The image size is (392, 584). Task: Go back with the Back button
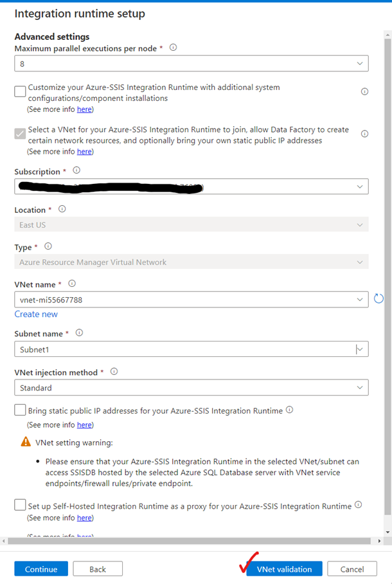[98, 569]
